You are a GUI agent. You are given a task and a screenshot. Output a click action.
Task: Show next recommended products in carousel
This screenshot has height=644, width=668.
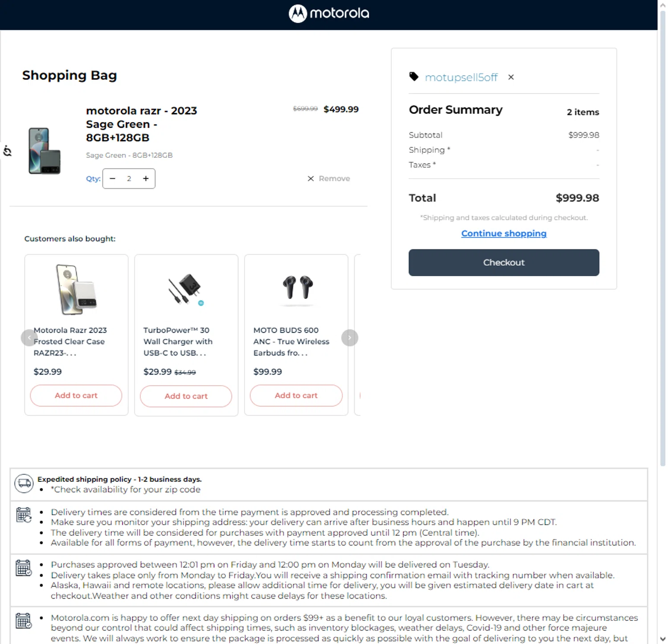[x=350, y=338]
